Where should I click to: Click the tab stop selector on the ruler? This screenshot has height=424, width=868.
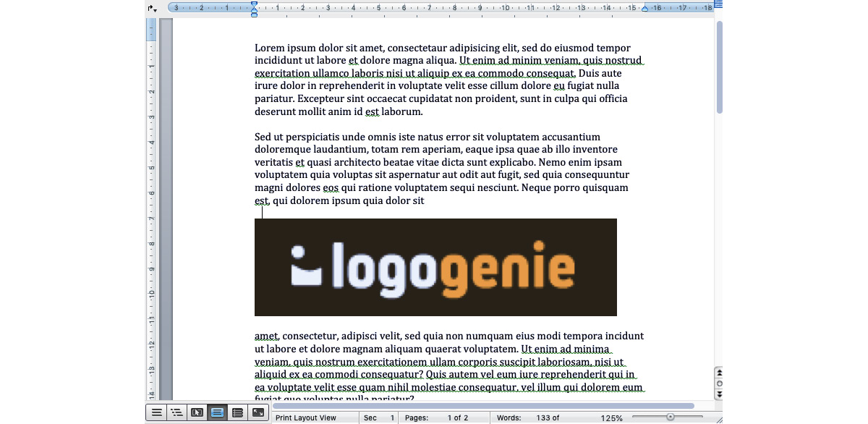(x=150, y=7)
